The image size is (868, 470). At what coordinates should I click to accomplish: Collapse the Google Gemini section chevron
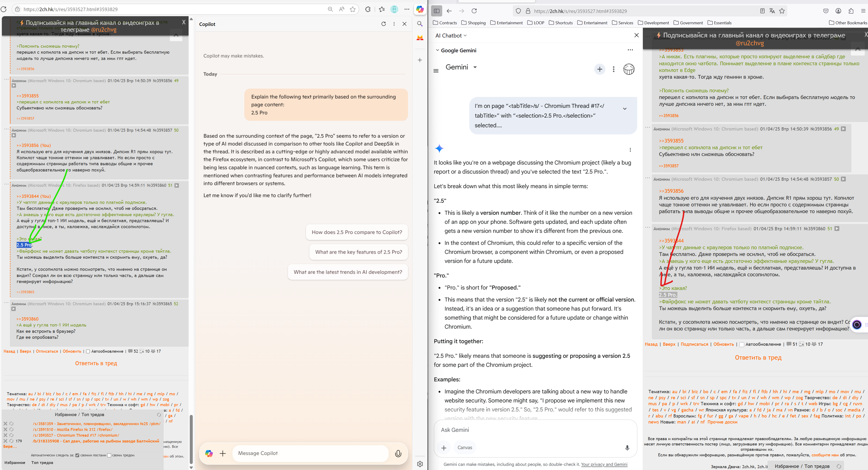point(437,50)
